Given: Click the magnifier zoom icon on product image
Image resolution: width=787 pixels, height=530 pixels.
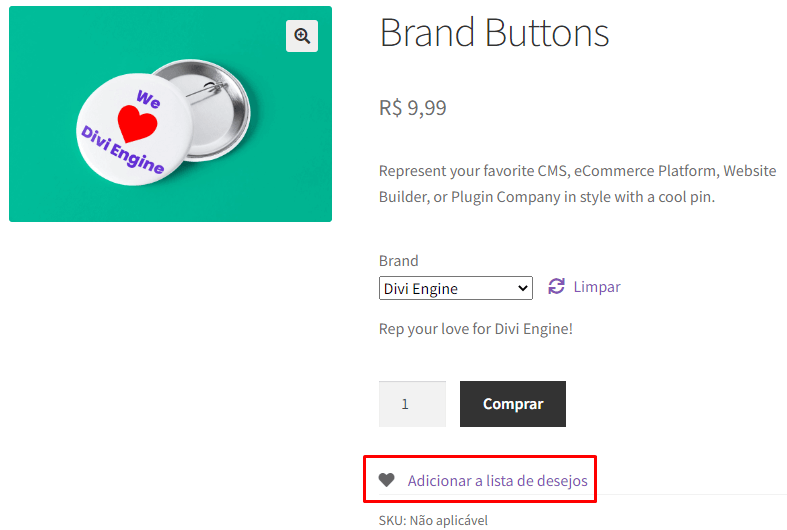Looking at the screenshot, I should (x=301, y=36).
